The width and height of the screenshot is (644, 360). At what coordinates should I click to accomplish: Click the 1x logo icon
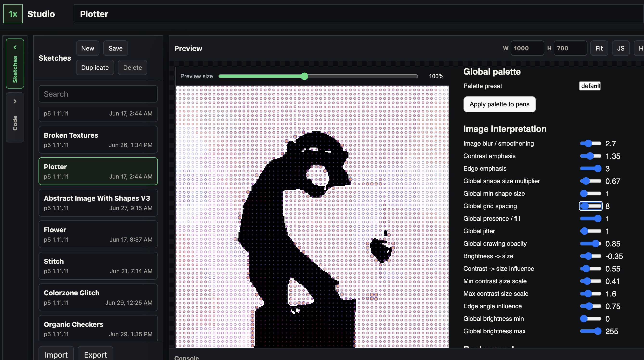(13, 14)
